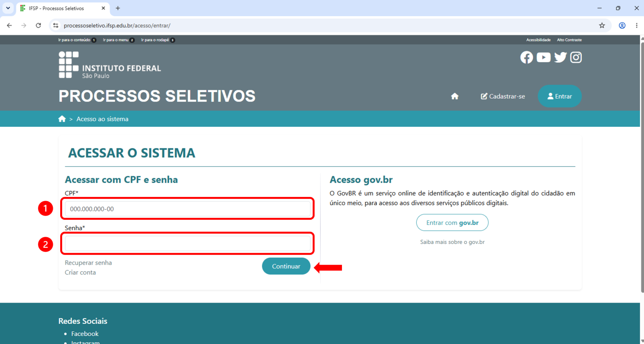Open the tab search dropdown arrow
Screen dimensions: 644x344
[8, 8]
